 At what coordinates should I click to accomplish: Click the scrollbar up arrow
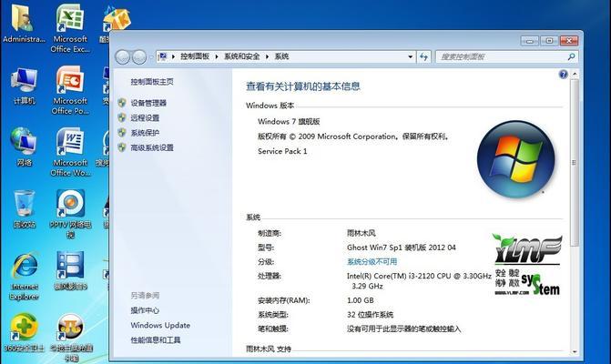click(575, 74)
